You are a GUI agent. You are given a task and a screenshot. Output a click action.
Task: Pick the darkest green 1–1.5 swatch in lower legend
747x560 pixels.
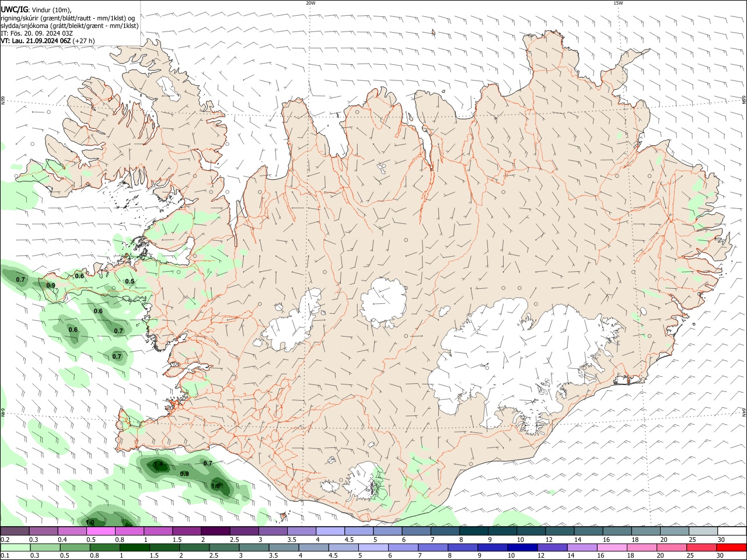point(135,547)
